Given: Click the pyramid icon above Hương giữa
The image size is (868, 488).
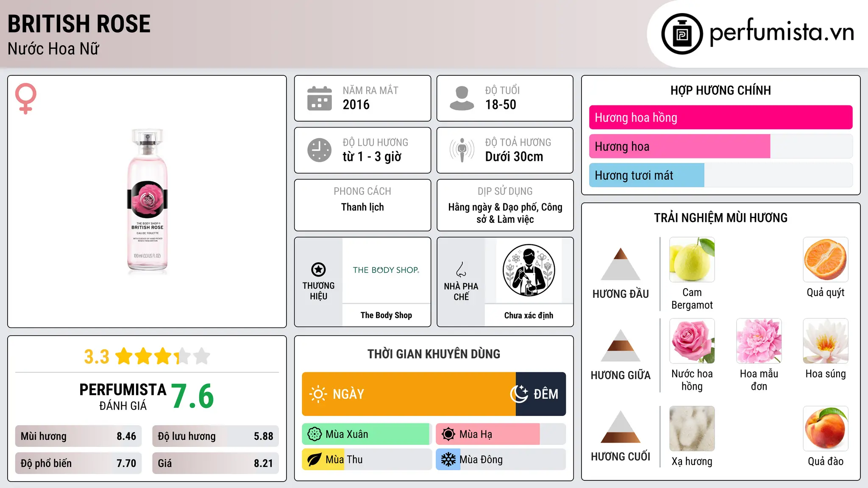Looking at the screenshot, I should (620, 345).
